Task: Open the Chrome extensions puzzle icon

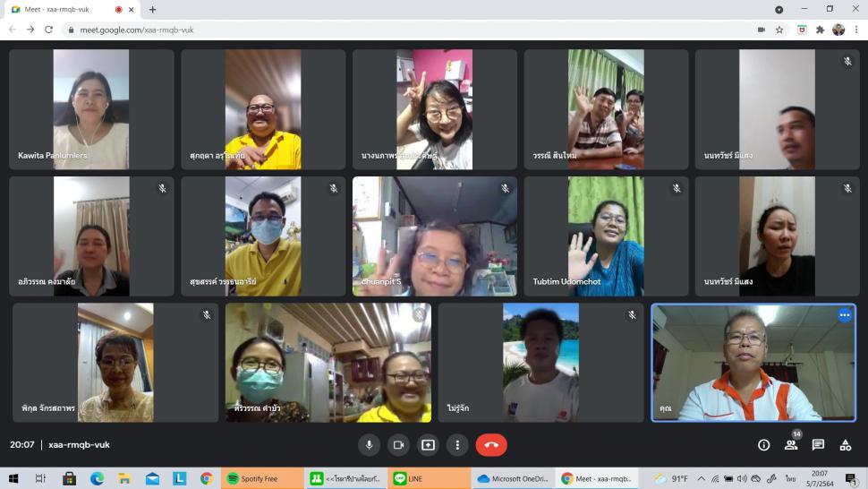Action: point(820,30)
